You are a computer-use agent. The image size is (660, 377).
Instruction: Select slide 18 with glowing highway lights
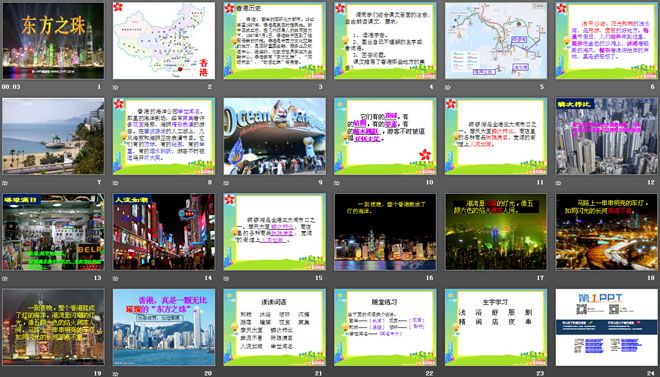607,231
